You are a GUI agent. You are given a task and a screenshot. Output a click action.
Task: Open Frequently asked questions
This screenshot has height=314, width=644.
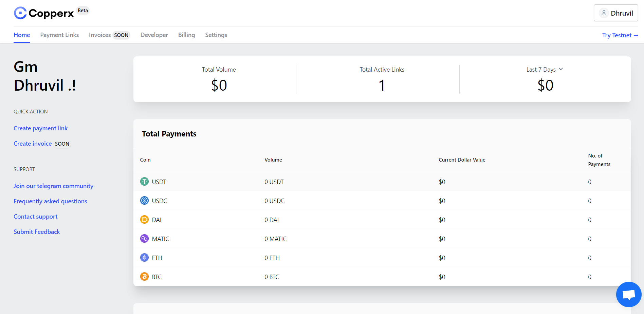click(50, 201)
